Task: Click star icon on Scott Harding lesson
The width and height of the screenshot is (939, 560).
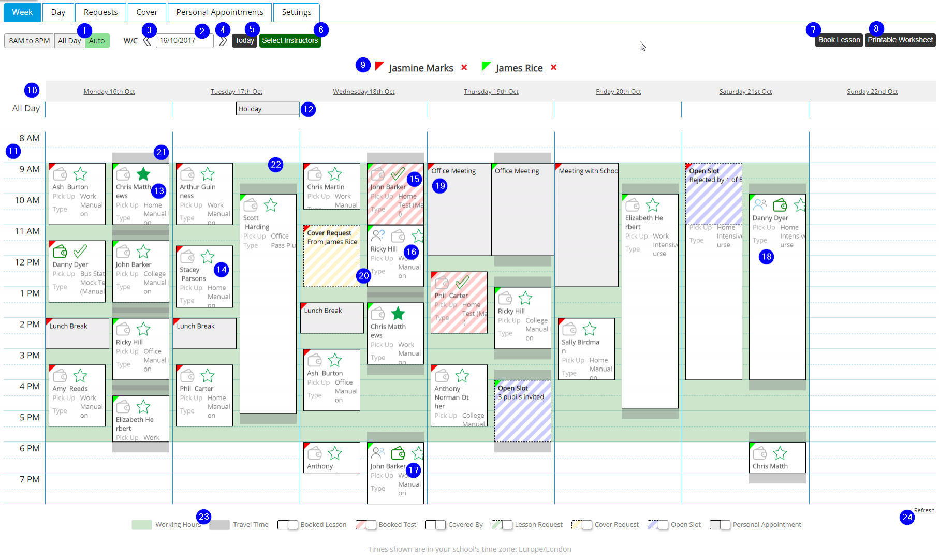Action: (271, 205)
